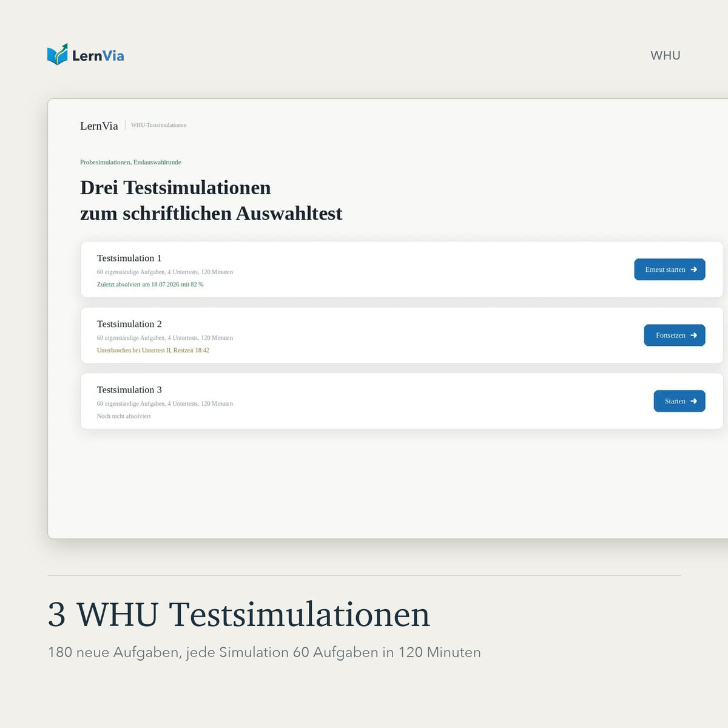Start Testsimulation 3 with Starten button
This screenshot has width=728, height=728.
[679, 401]
